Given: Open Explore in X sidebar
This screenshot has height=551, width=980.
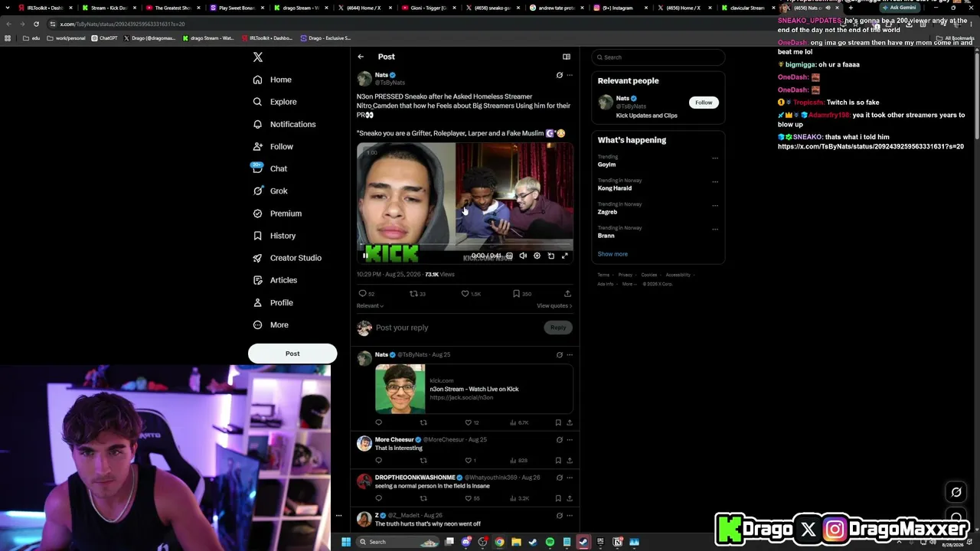Looking at the screenshot, I should tap(275, 102).
